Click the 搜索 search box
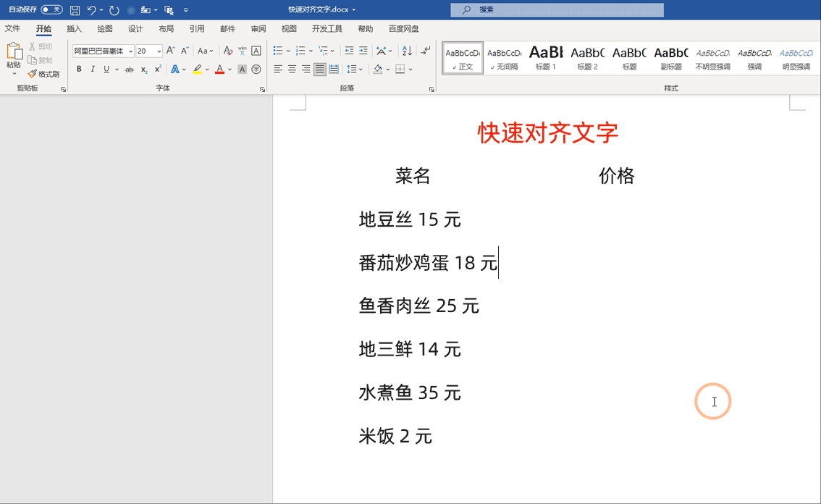 tap(557, 9)
